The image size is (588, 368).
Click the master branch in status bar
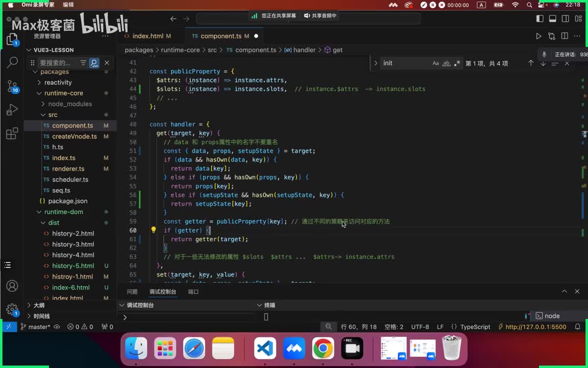[x=36, y=327]
